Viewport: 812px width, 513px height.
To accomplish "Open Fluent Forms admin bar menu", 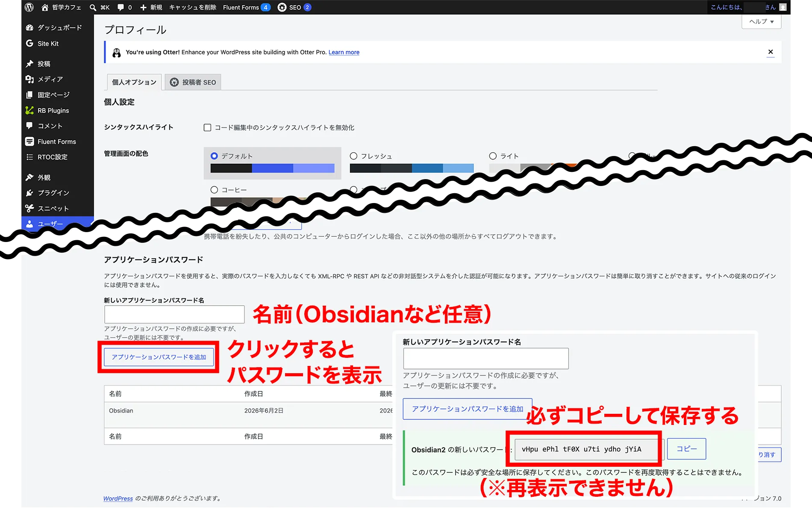I will point(247,7).
